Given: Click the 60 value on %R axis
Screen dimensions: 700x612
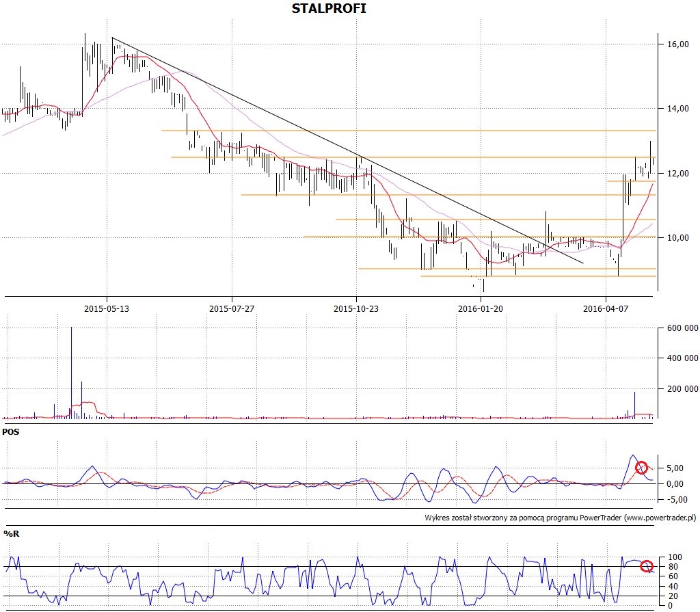Looking at the screenshot, I should [673, 576].
